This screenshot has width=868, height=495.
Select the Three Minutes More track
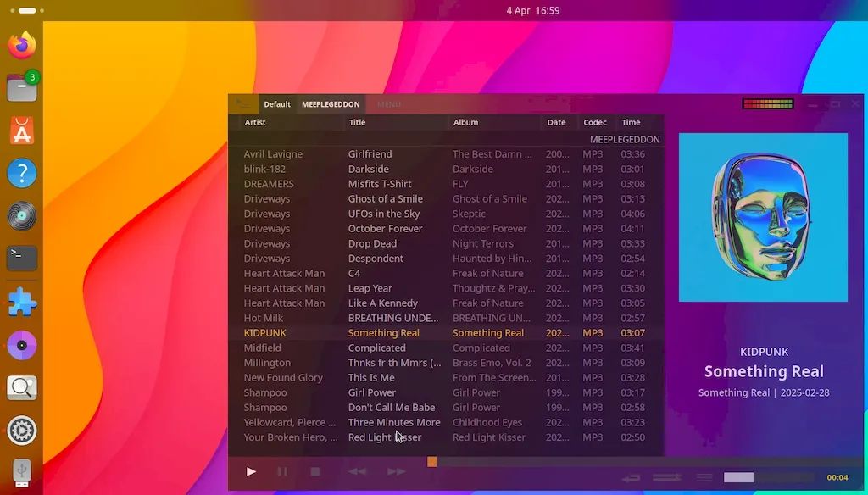(446, 422)
